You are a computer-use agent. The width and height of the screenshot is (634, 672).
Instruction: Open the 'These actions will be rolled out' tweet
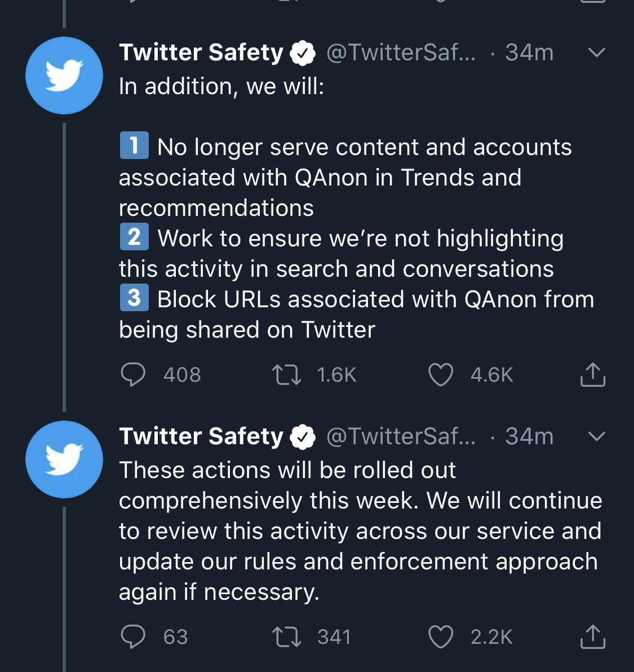click(x=360, y=531)
